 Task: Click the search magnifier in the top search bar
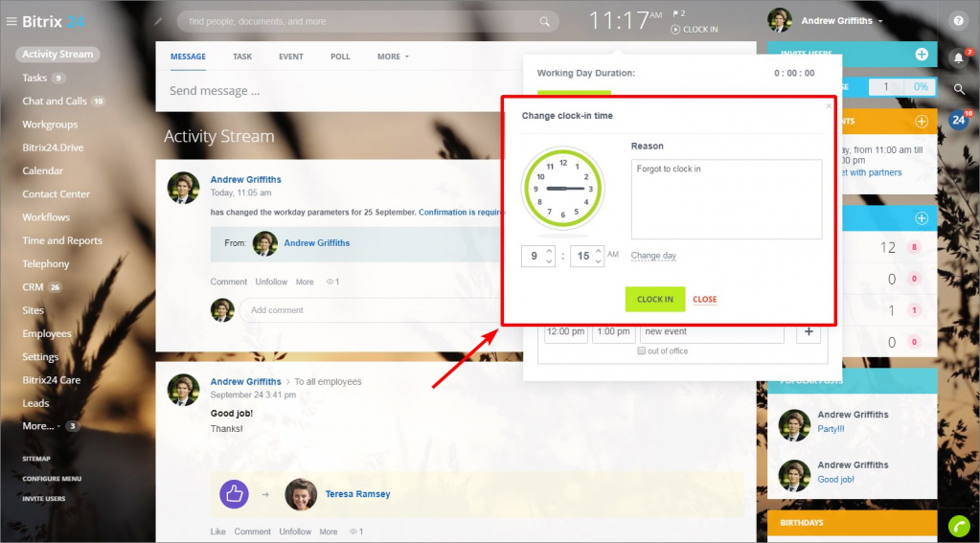coord(544,21)
